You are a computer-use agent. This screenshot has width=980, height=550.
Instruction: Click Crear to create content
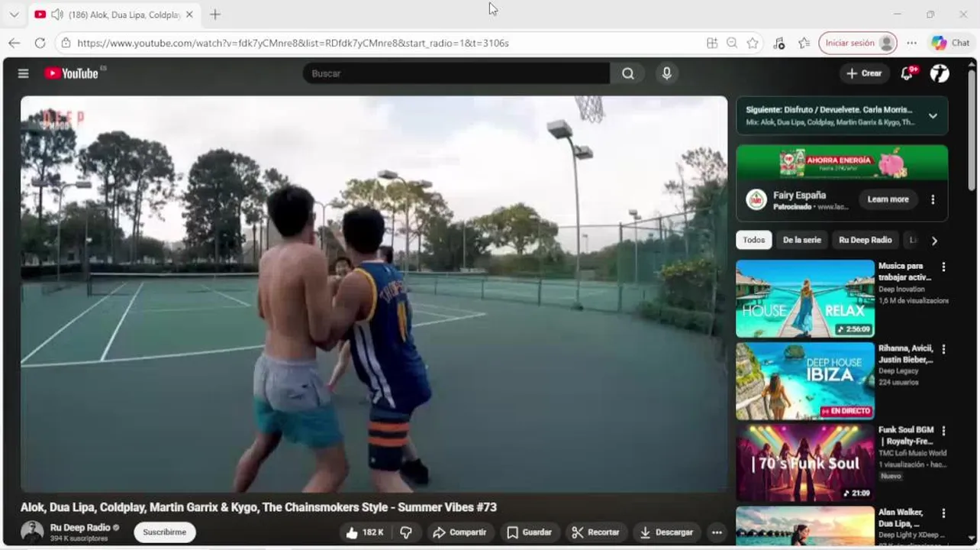864,73
